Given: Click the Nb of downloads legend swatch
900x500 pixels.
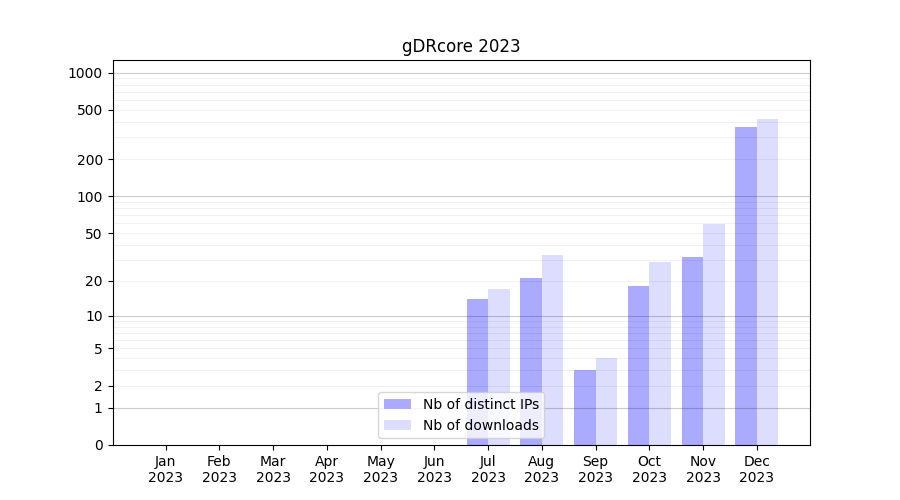Looking at the screenshot, I should point(397,425).
